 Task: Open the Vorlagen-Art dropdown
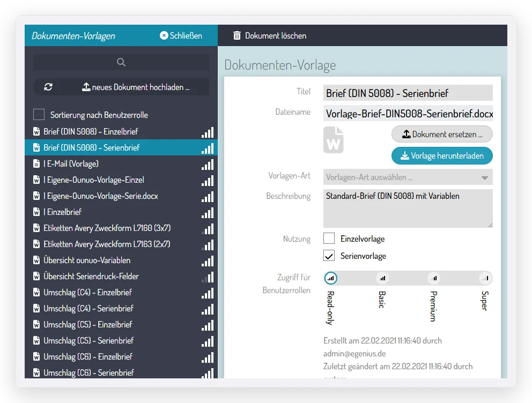tap(408, 177)
